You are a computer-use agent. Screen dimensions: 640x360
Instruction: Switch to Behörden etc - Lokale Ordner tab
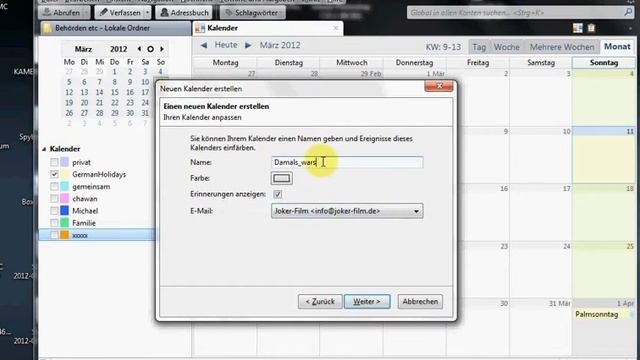[x=115, y=28]
